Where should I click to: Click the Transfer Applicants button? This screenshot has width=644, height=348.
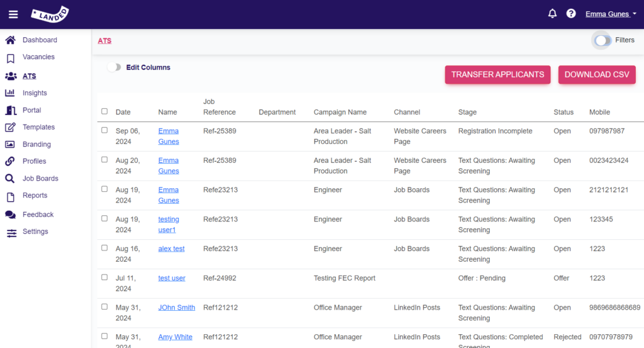pyautogui.click(x=497, y=75)
